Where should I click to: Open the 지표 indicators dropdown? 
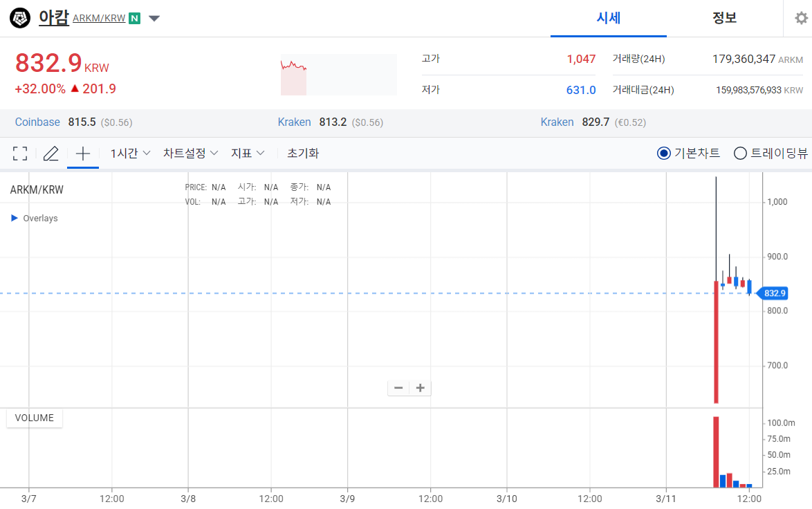[248, 154]
